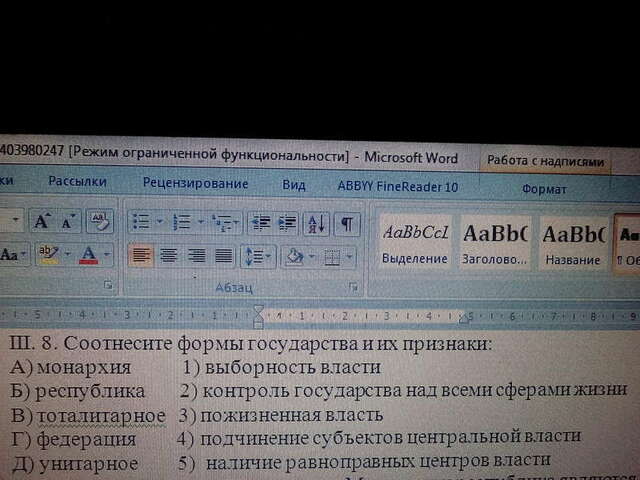This screenshot has height=480, width=640.
Task: Open the shading color dropdown arrow
Action: [x=312, y=258]
